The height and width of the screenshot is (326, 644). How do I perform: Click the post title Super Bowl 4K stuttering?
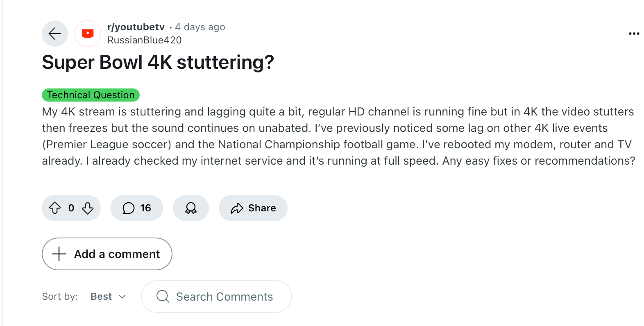pyautogui.click(x=158, y=63)
